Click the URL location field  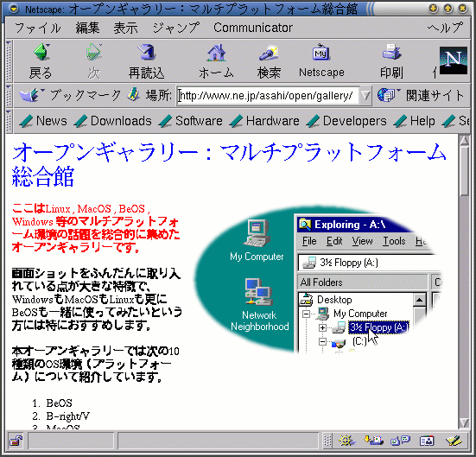(x=268, y=96)
